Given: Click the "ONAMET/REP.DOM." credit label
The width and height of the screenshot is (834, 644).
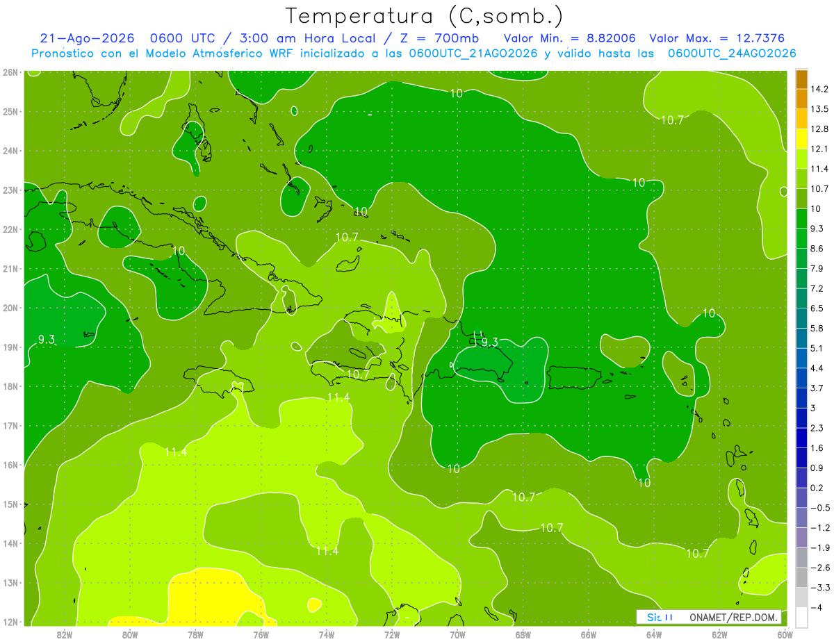Looking at the screenshot, I should pos(735,617).
